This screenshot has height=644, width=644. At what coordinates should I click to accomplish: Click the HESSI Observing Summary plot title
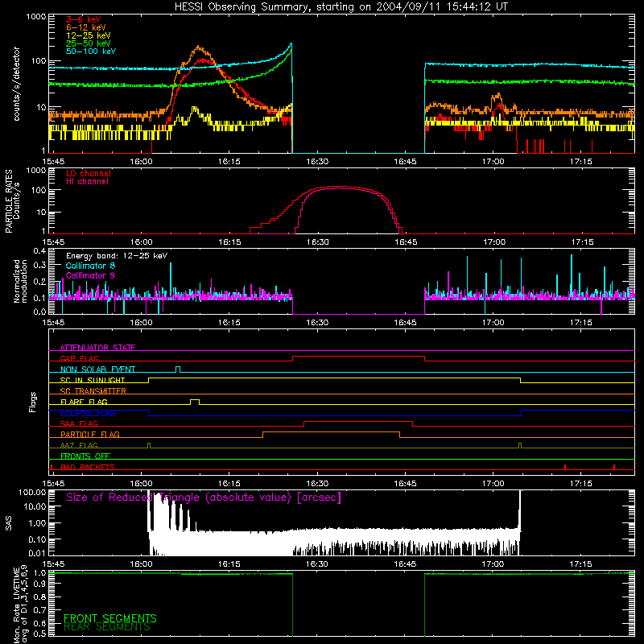pyautogui.click(x=341, y=7)
